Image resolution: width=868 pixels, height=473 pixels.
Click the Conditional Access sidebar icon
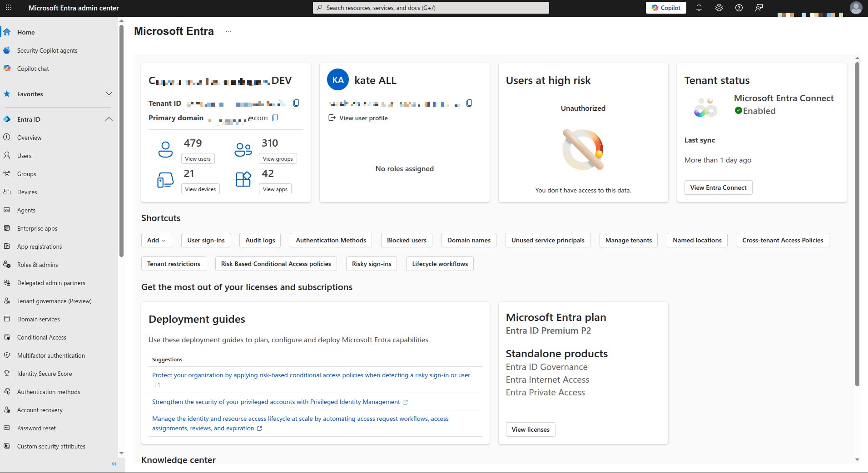coord(7,337)
